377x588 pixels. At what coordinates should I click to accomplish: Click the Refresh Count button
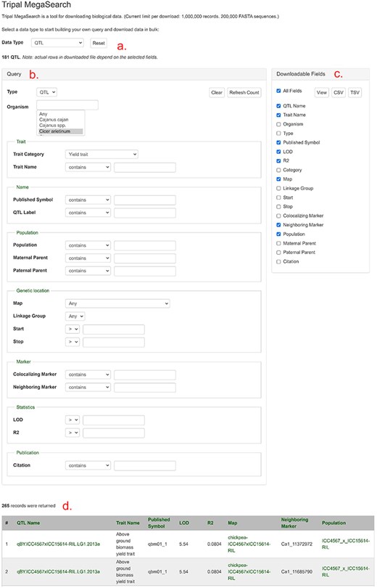pos(244,92)
